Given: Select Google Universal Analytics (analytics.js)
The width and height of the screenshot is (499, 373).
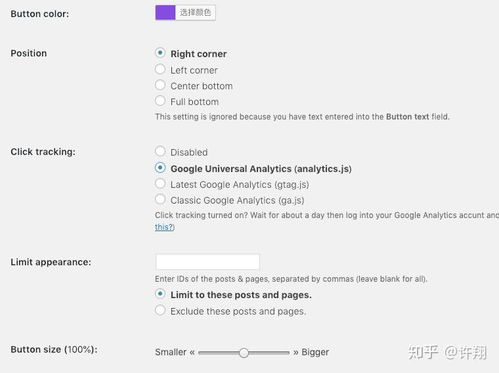Looking at the screenshot, I should 160,168.
